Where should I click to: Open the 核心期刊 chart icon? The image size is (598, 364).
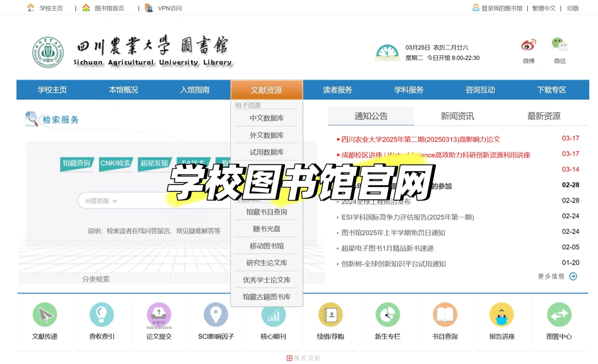click(273, 314)
